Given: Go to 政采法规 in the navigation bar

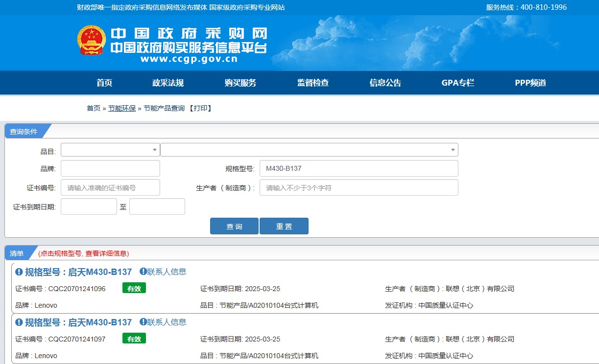Looking at the screenshot, I should [168, 83].
